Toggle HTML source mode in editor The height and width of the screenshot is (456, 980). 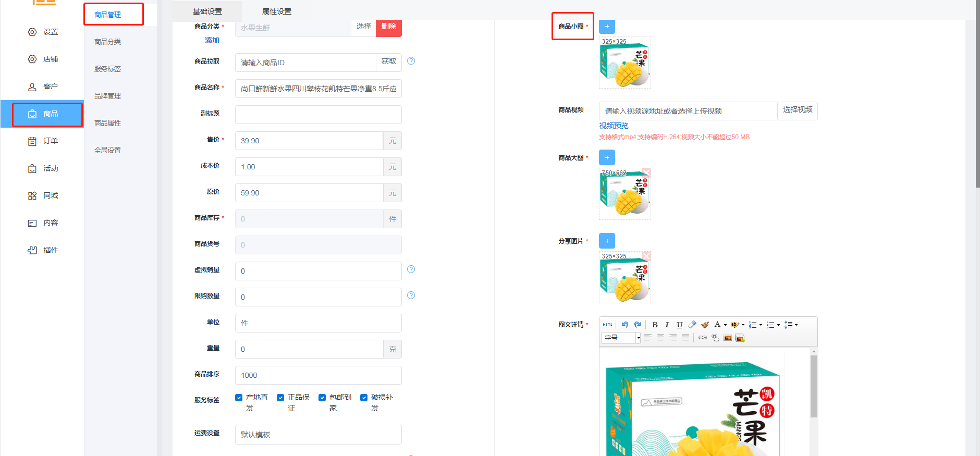pyautogui.click(x=607, y=325)
